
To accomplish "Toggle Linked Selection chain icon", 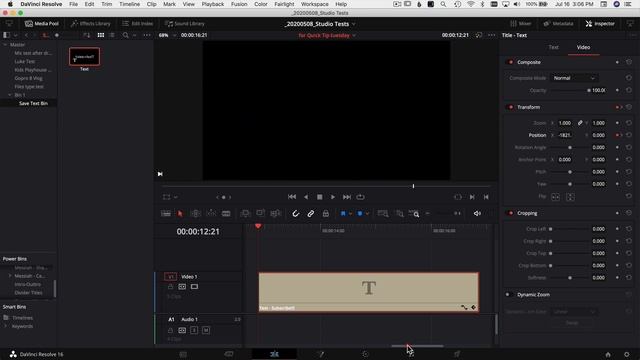I will 311,213.
